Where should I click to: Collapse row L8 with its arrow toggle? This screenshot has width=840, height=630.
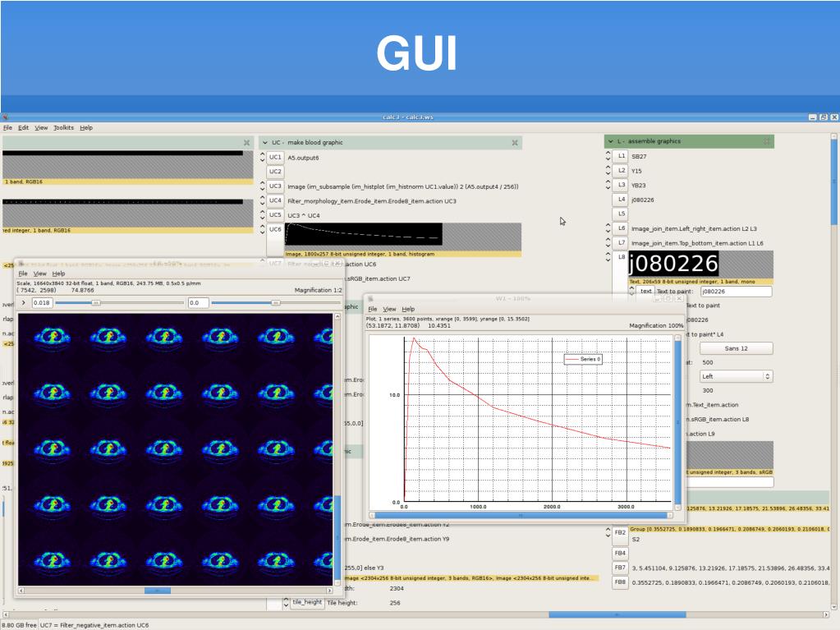coord(608,257)
